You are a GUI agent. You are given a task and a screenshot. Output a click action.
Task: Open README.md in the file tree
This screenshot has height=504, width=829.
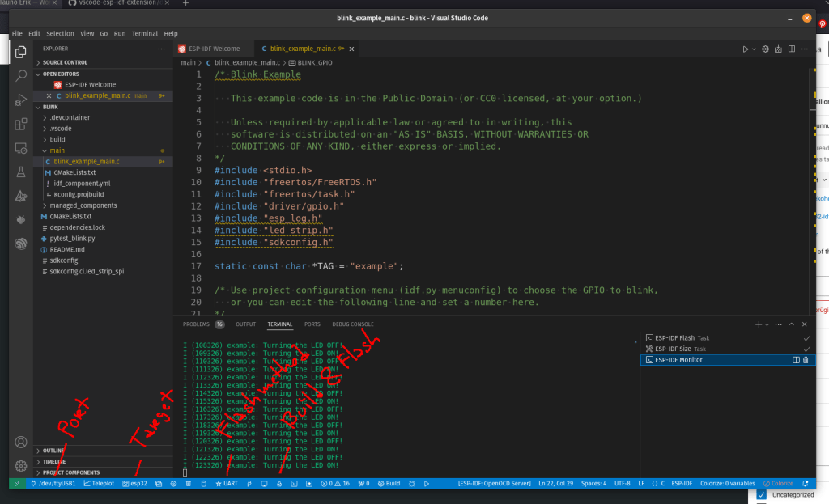click(68, 250)
